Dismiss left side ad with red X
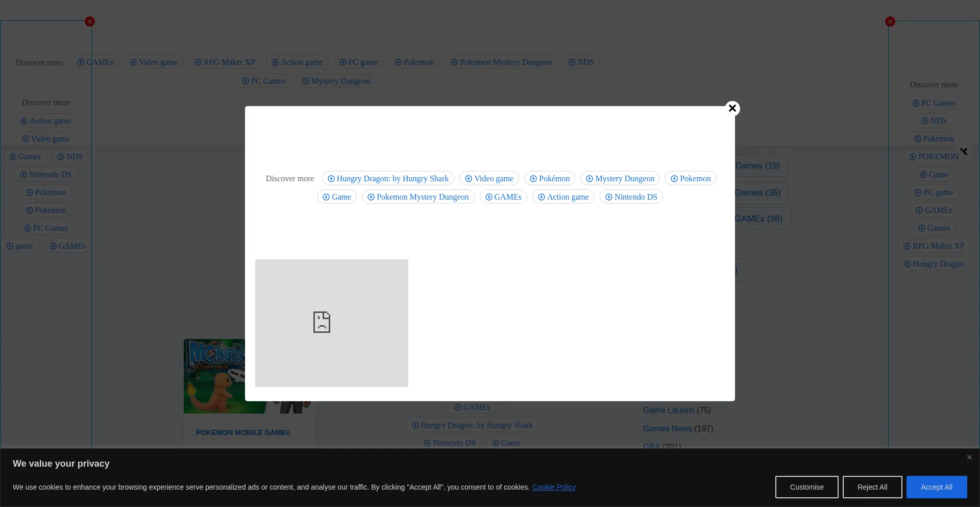 pos(90,21)
